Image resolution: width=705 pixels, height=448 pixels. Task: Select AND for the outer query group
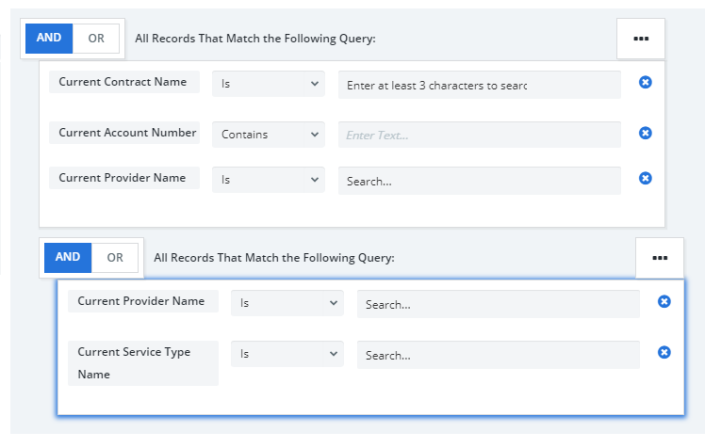[49, 38]
